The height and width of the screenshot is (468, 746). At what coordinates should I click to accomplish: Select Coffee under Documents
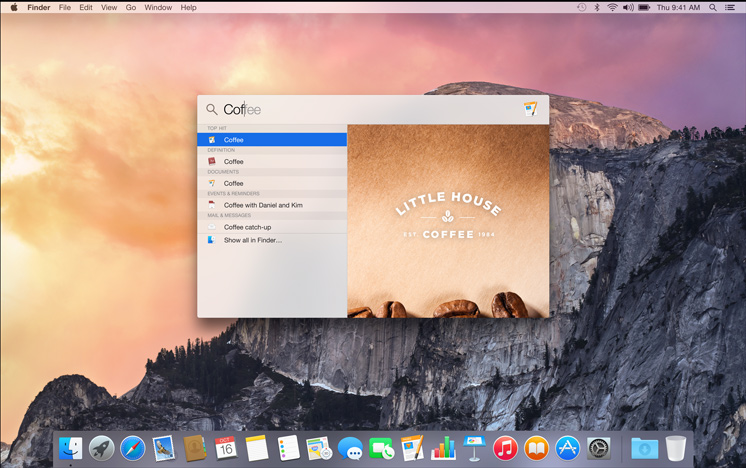coord(272,184)
